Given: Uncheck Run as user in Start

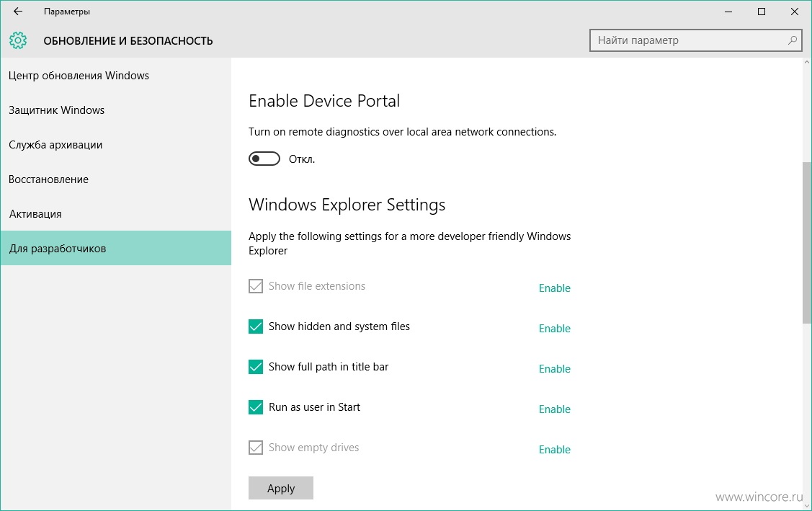Looking at the screenshot, I should [x=256, y=407].
